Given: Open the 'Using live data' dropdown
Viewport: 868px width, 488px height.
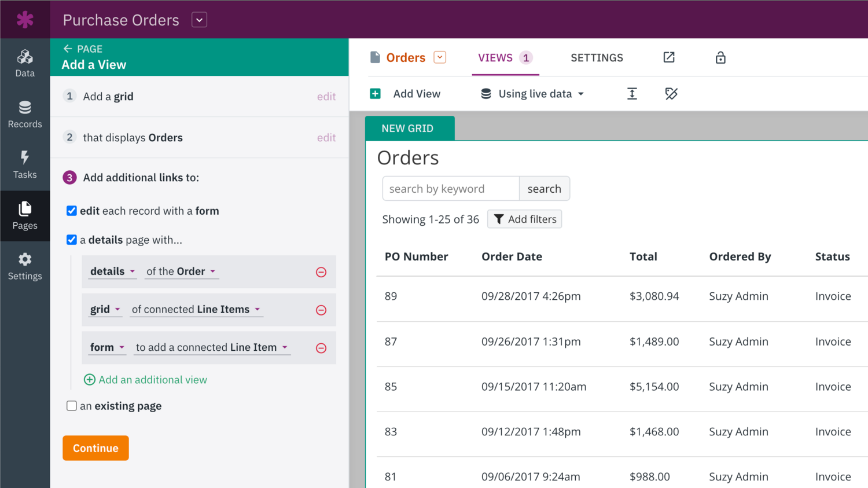Looking at the screenshot, I should click(531, 93).
